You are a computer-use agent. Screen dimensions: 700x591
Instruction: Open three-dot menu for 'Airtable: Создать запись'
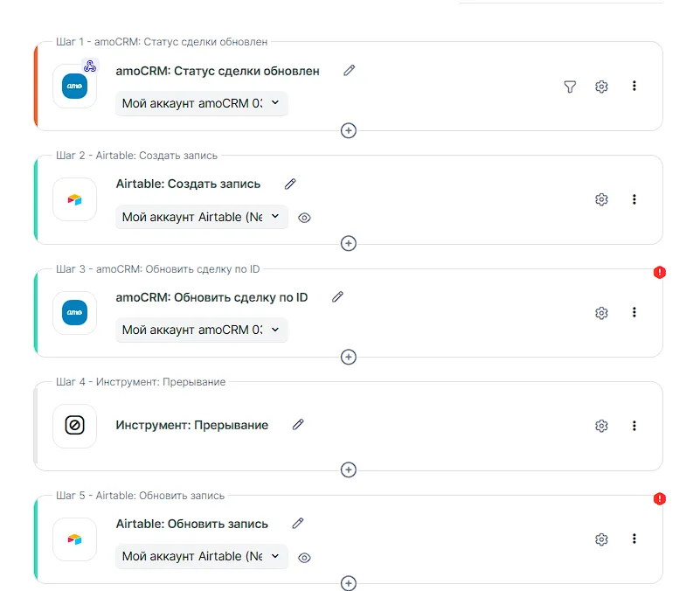point(634,199)
